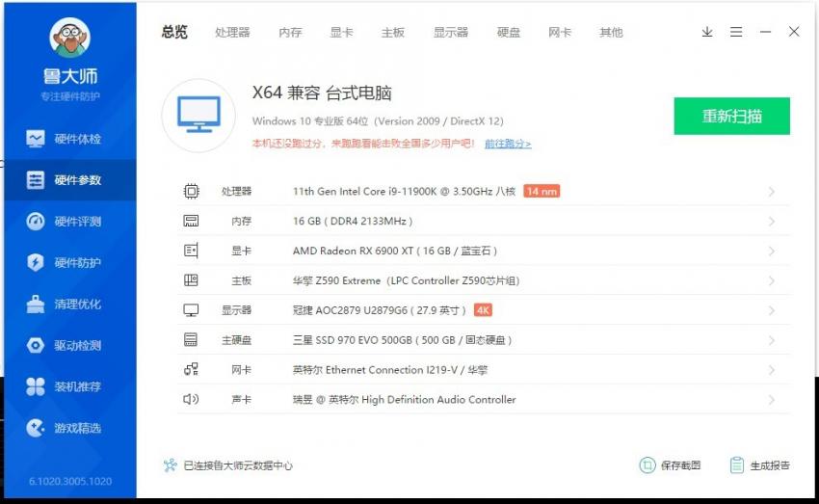Viewport: 819px width, 504px height.
Task: Click the red 本机还没跑过分 notice text
Action: coord(363,143)
